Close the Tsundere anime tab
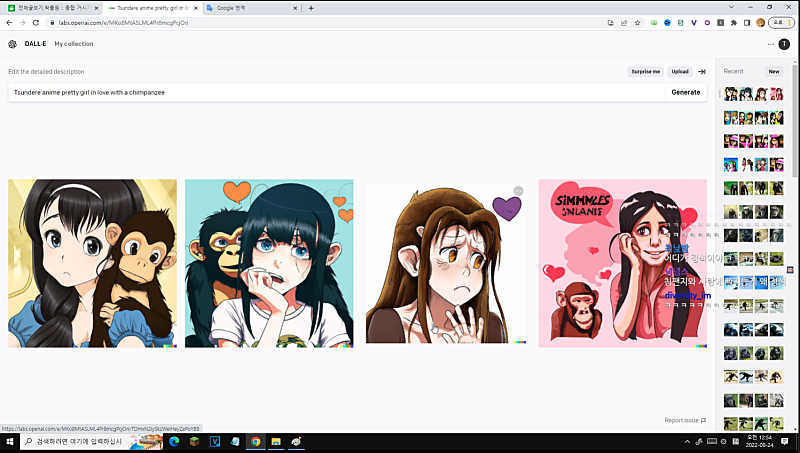The height and width of the screenshot is (453, 800). (195, 8)
